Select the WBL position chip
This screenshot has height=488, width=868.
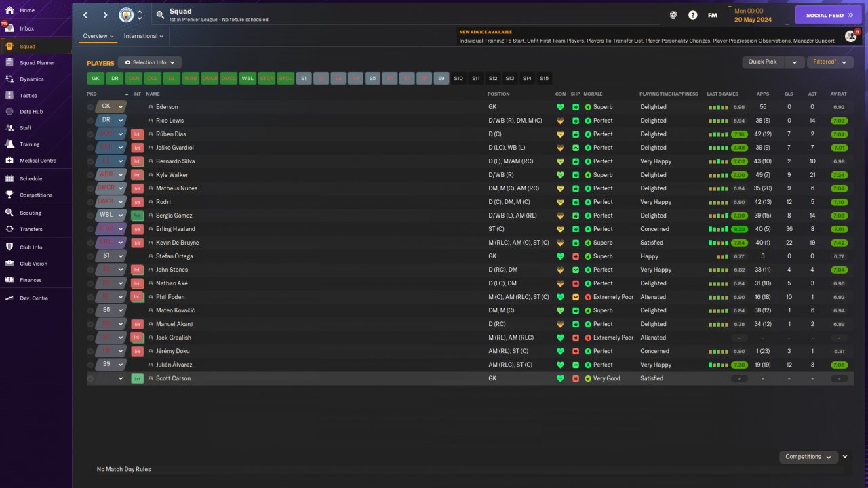[248, 79]
